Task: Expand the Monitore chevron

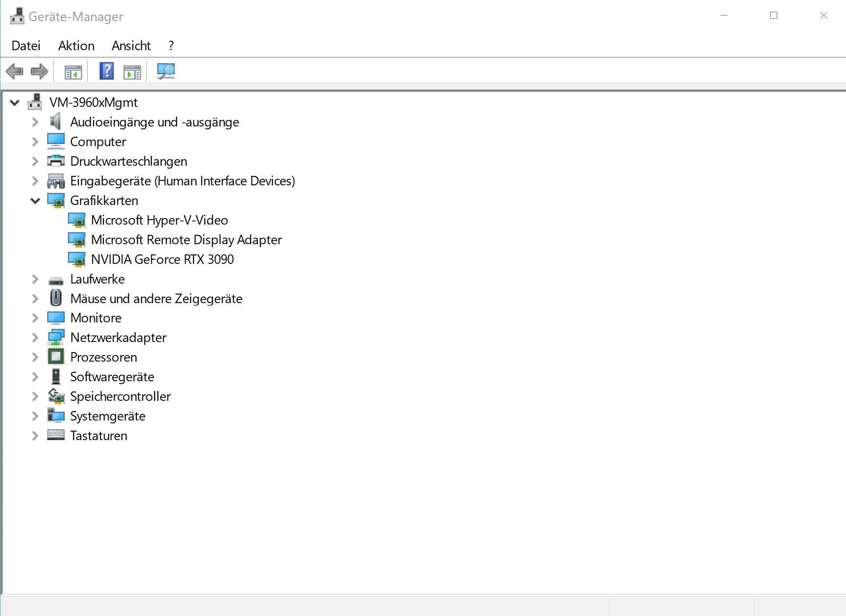Action: coord(35,318)
